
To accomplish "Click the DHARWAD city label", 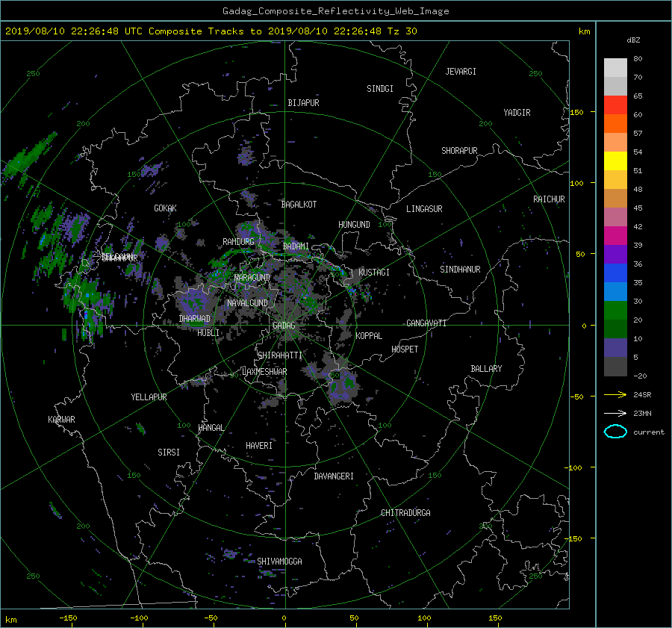I will [195, 319].
